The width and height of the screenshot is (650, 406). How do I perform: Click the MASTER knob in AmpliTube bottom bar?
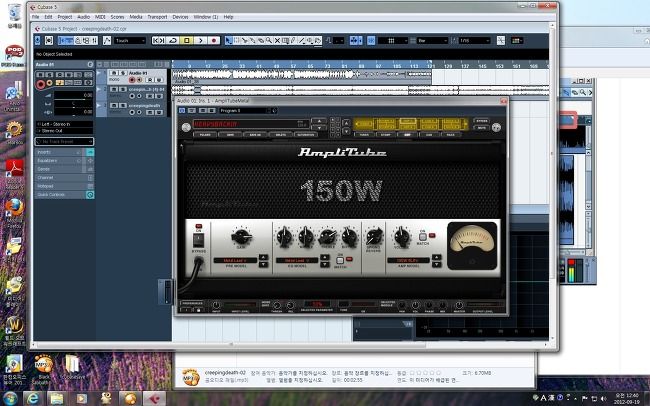coord(459,305)
